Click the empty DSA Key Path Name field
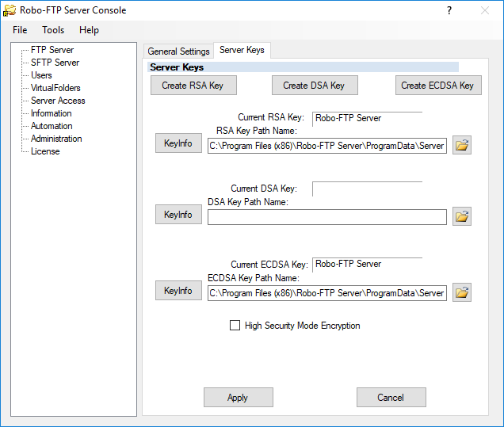Viewport: 504px width, 427px height. tap(327, 217)
